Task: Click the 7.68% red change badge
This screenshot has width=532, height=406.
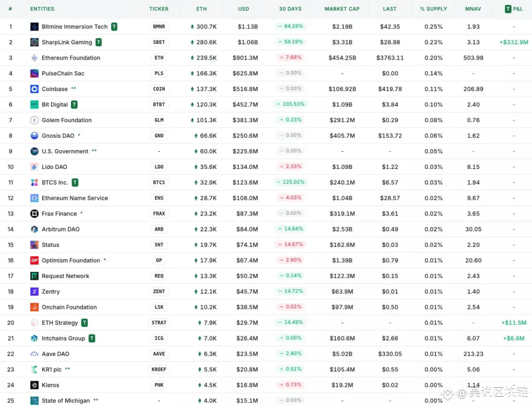Action: click(291, 57)
